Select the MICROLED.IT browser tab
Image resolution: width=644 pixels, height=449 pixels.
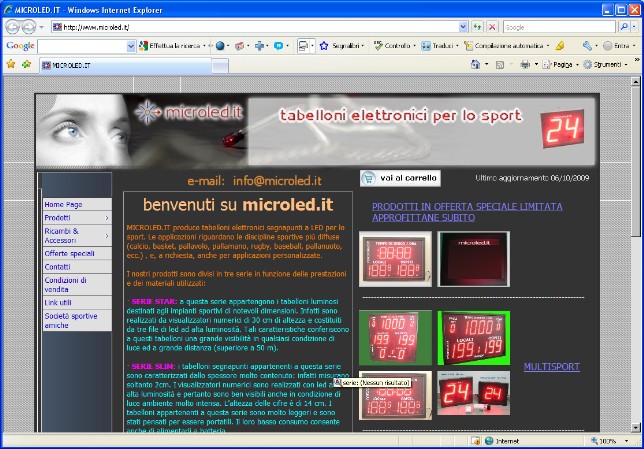click(126, 65)
